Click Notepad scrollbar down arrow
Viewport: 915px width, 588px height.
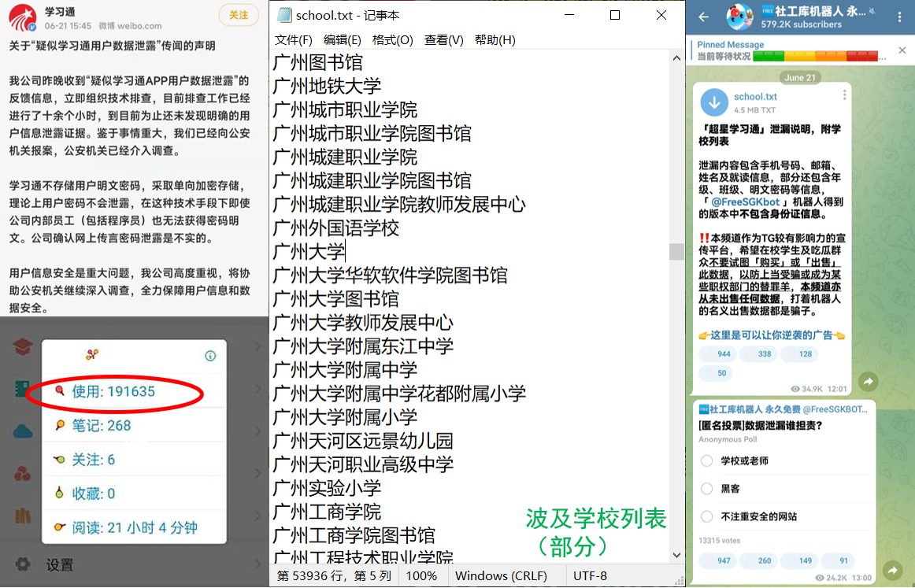point(676,556)
